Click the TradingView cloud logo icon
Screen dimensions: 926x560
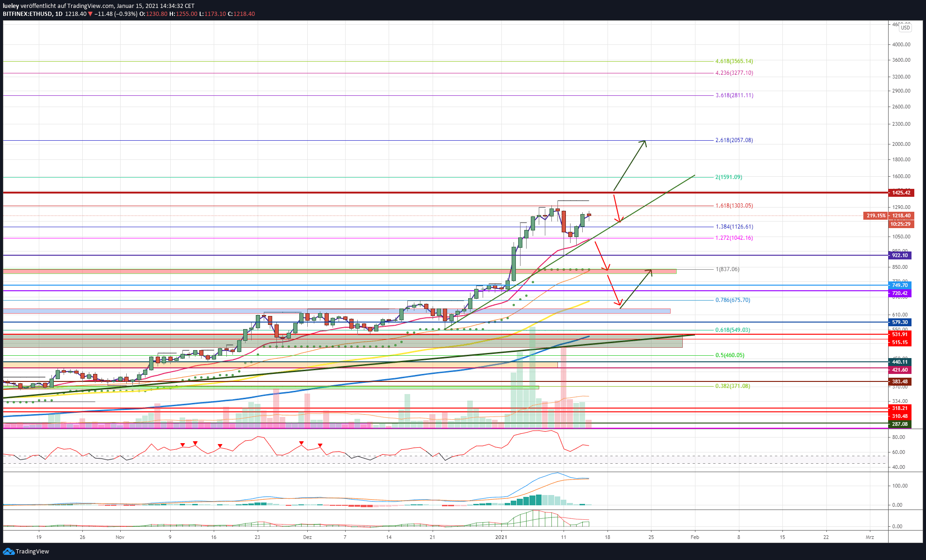(8, 552)
